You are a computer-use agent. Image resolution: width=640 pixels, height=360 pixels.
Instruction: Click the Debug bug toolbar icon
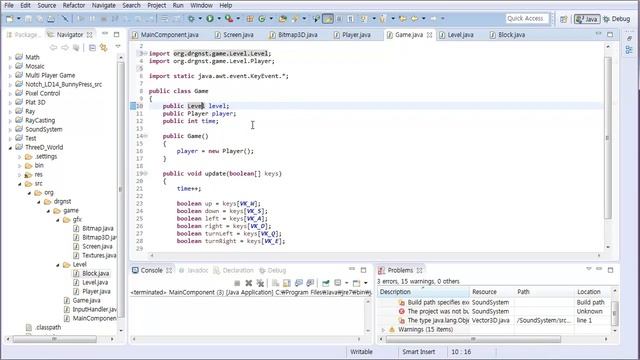191,19
